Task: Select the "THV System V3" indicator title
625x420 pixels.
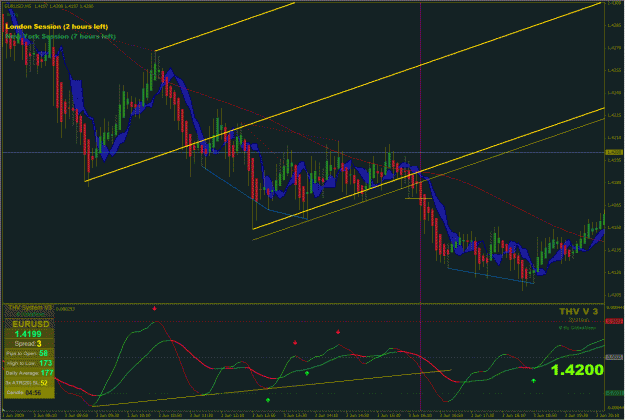Action: tap(30, 308)
